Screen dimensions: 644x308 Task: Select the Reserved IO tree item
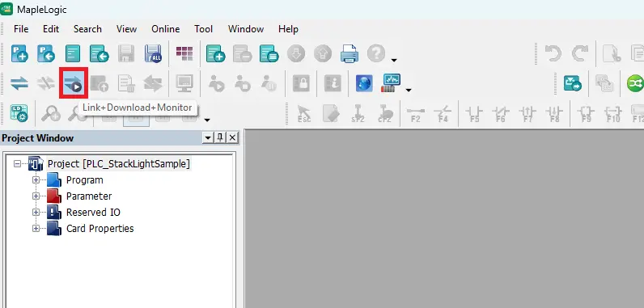tap(93, 213)
